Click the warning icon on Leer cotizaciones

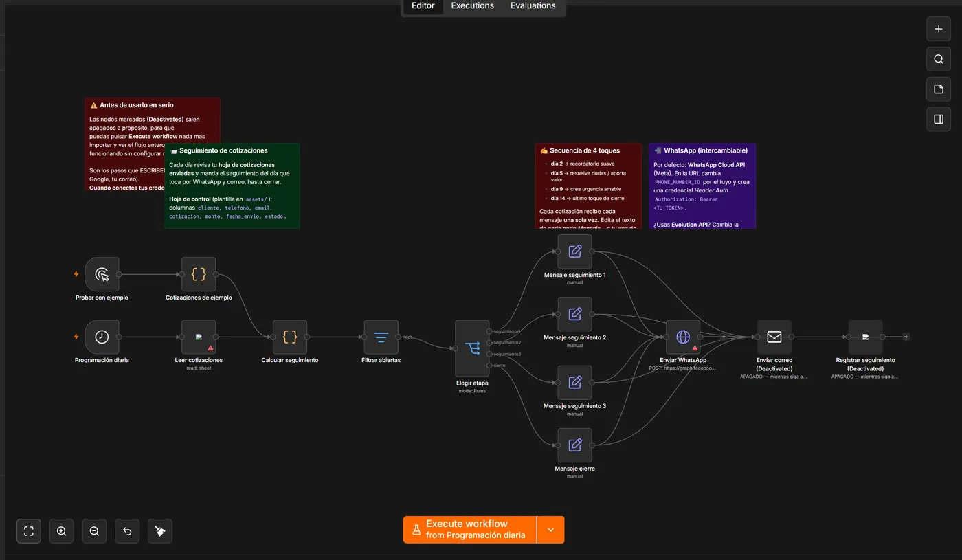[210, 348]
